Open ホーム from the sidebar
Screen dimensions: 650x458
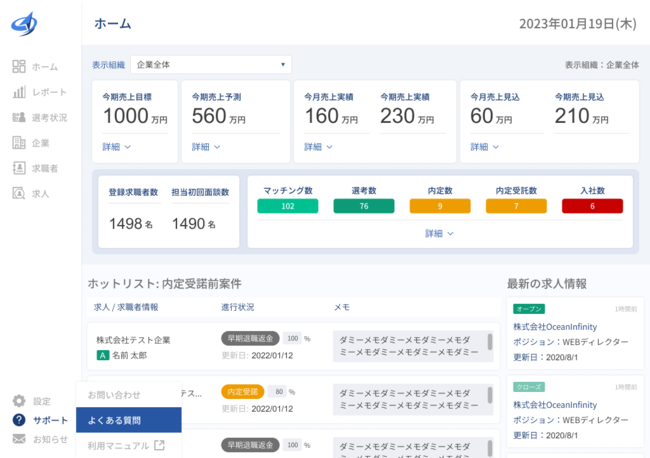(44, 66)
